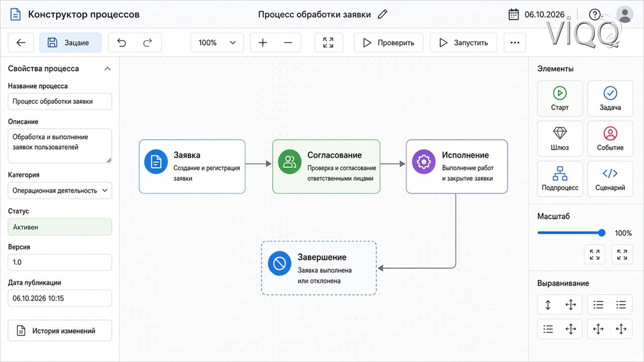
Task: Zoom in with the plus button
Action: point(263,43)
